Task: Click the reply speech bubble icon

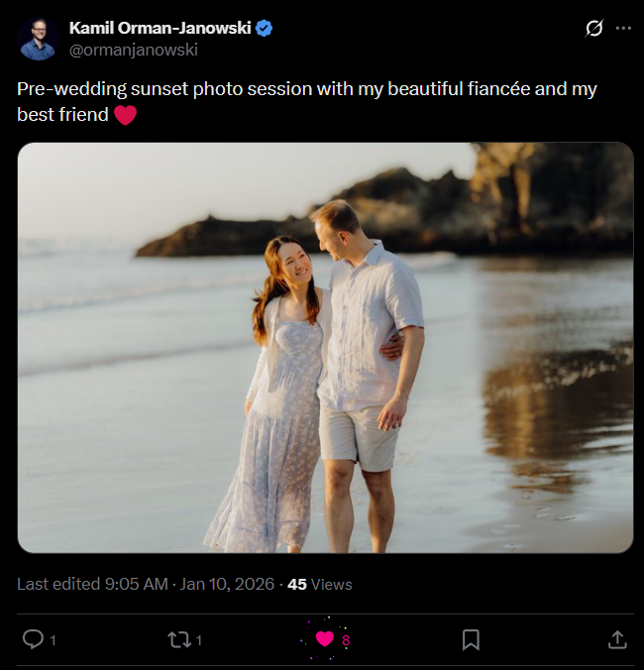Action: [x=33, y=639]
